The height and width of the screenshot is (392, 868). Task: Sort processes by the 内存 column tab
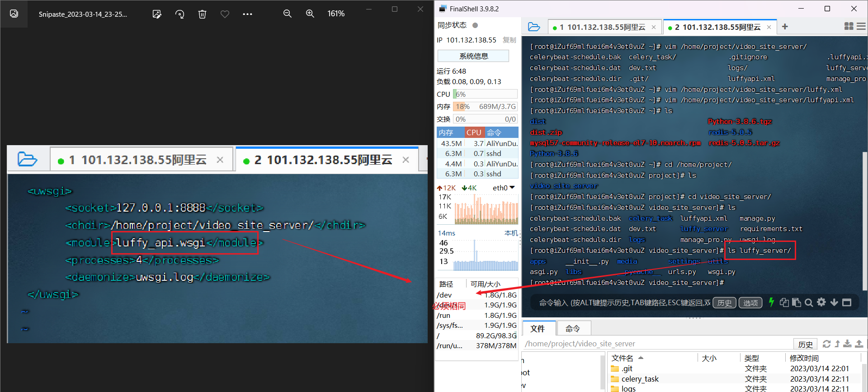[450, 132]
